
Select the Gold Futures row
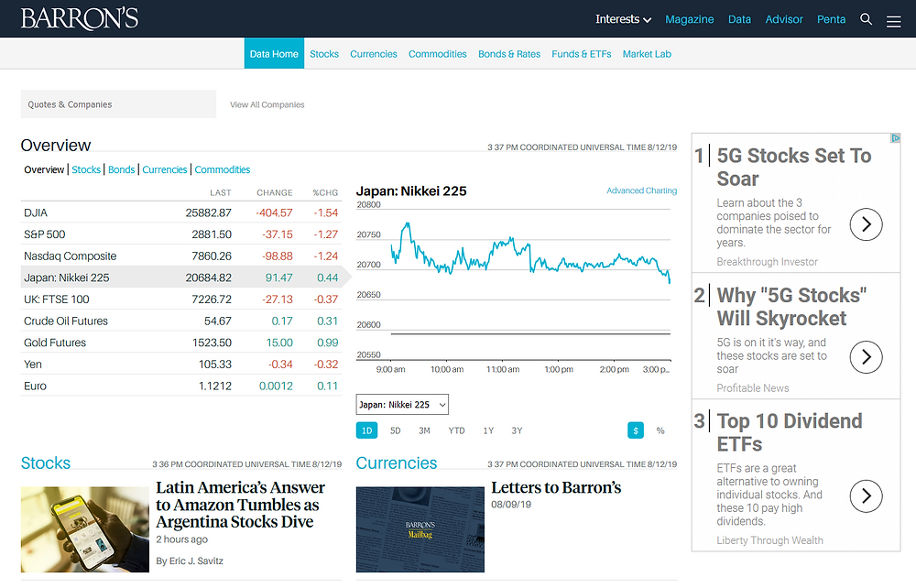[181, 343]
